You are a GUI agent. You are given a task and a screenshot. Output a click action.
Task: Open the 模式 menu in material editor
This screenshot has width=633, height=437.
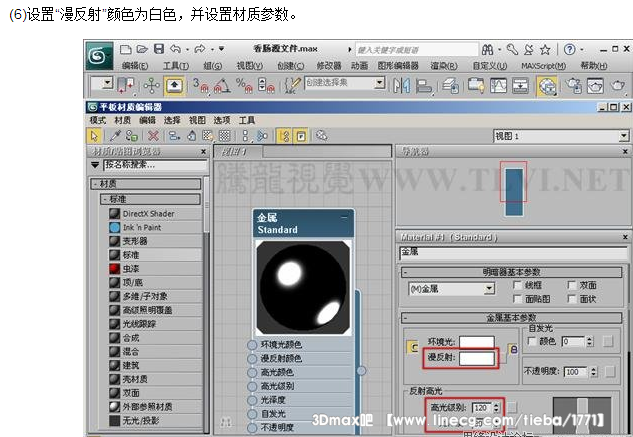98,120
